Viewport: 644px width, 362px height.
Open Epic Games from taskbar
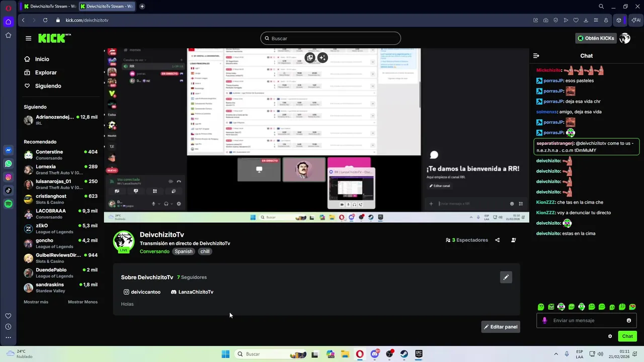pyautogui.click(x=419, y=354)
